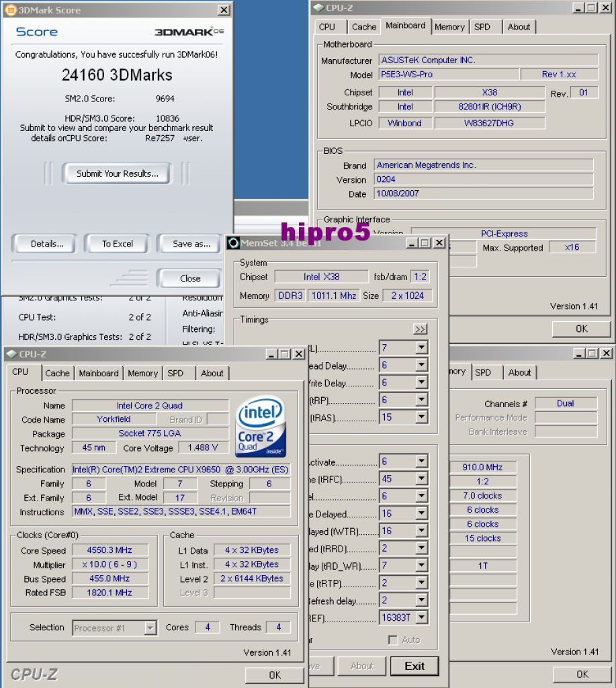Click the Exit button in MemSet
Image resolution: width=616 pixels, height=688 pixels.
click(414, 666)
